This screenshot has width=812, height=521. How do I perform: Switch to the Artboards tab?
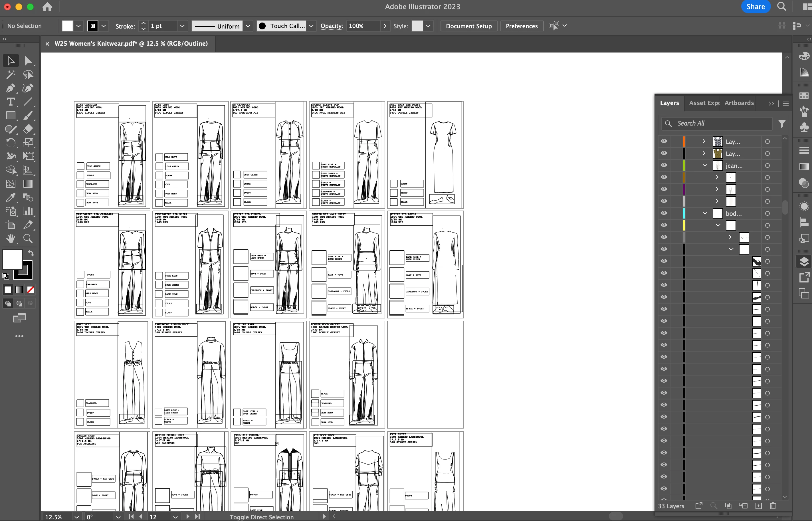coord(739,103)
